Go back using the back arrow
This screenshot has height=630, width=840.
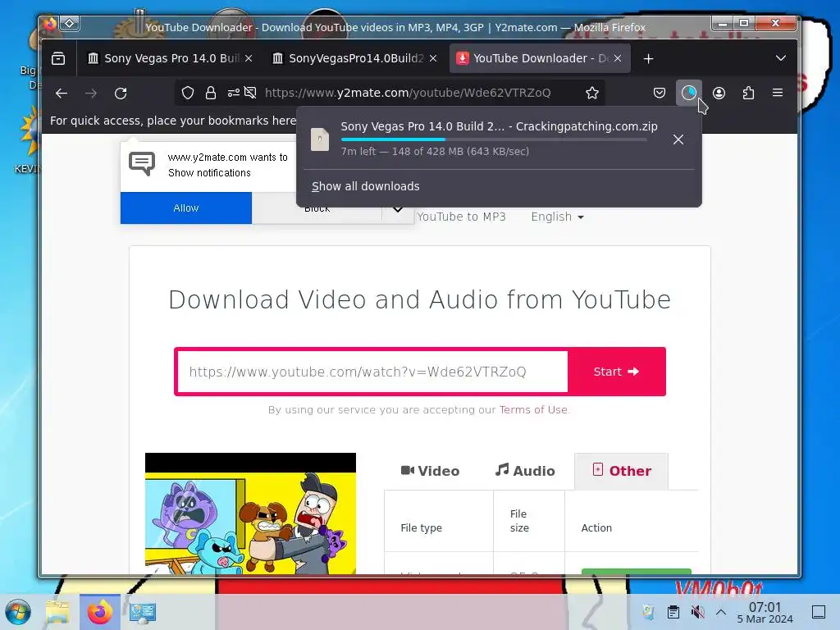(62, 94)
